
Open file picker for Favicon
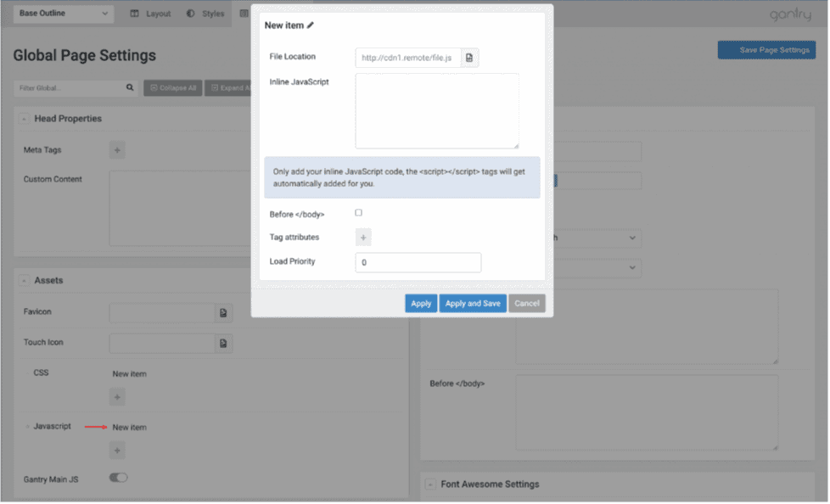point(223,313)
